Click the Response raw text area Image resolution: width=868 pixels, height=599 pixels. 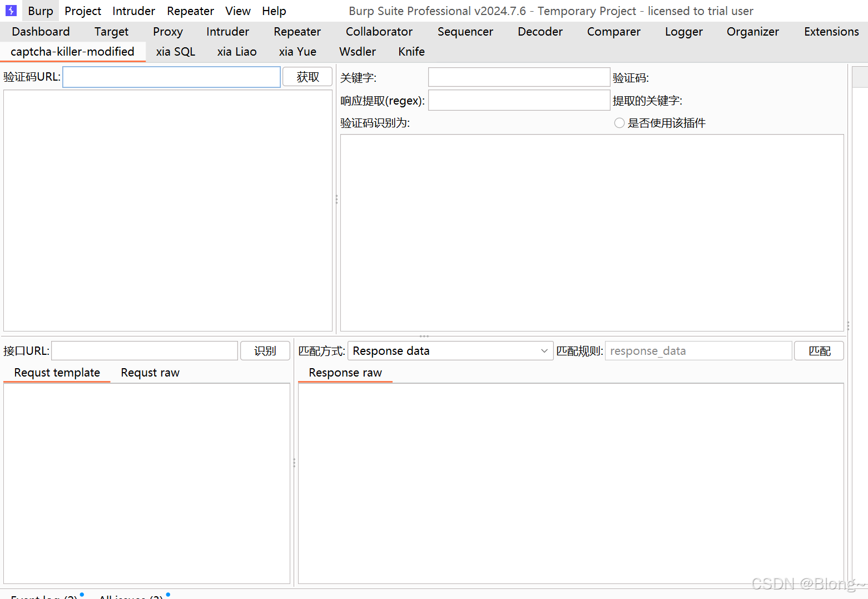571,483
